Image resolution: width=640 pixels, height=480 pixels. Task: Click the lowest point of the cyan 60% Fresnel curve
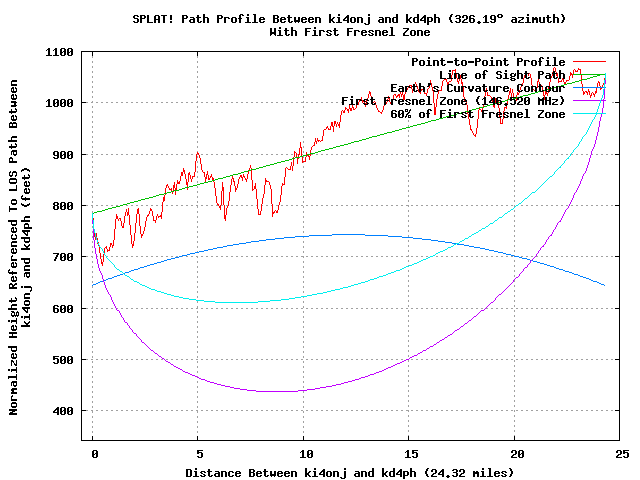click(237, 302)
